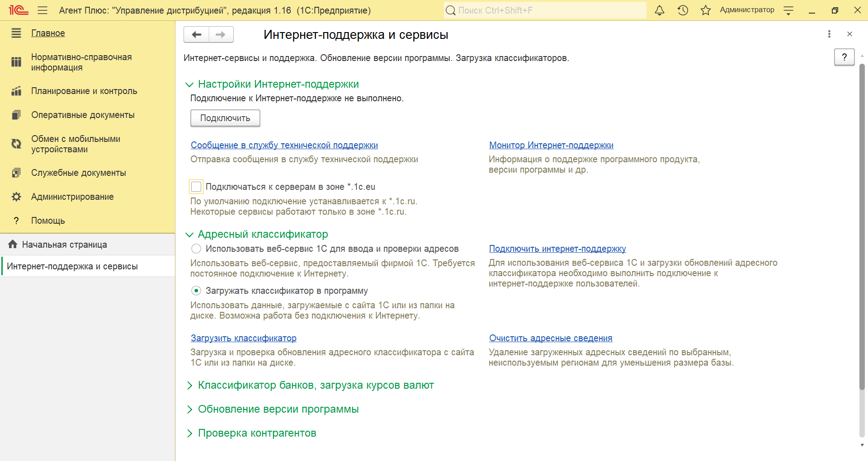Screen dimensions: 868x461
Task: Click the search magnifier icon
Action: pos(450,10)
